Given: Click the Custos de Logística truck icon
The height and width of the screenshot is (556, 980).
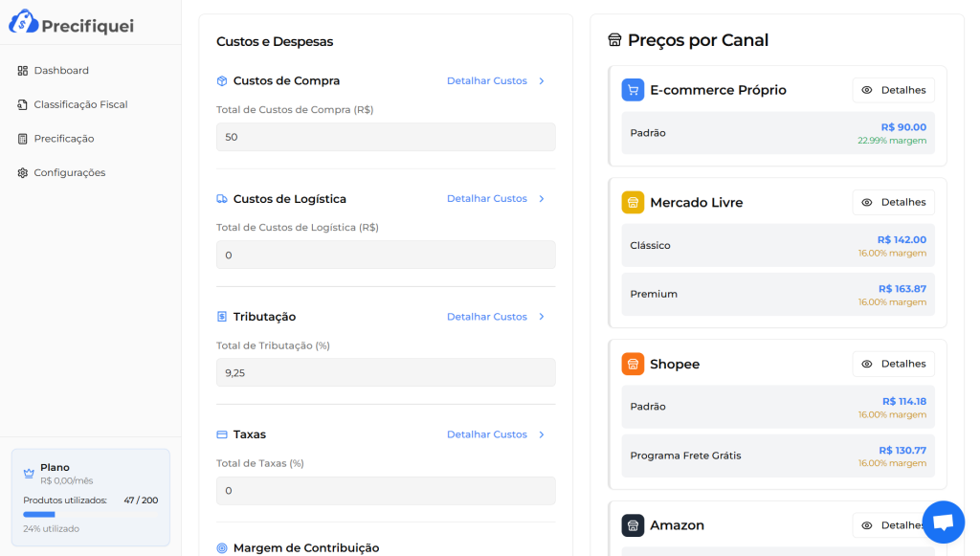Looking at the screenshot, I should pyautogui.click(x=221, y=198).
